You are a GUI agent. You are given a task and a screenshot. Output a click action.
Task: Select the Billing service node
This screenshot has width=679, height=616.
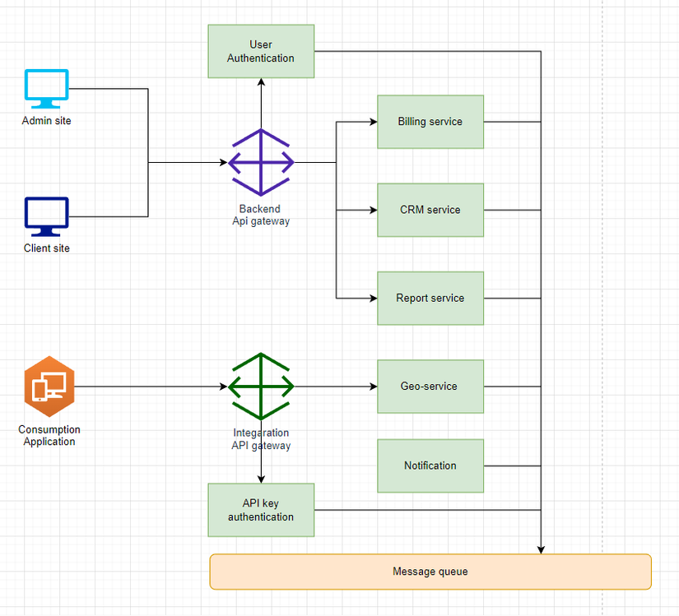[x=430, y=121]
